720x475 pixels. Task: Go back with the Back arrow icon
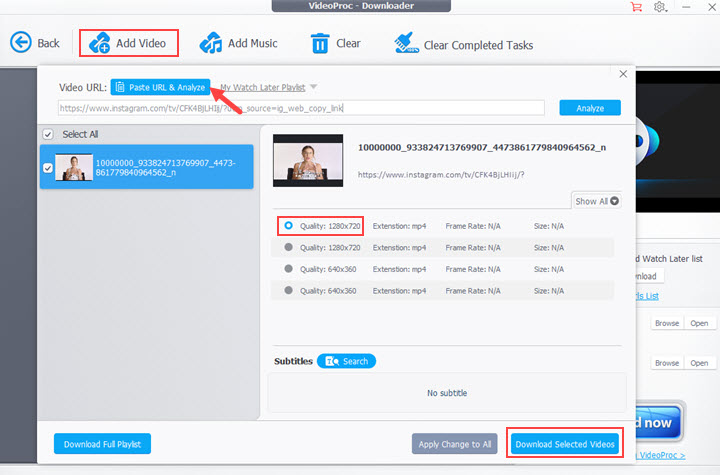(21, 43)
